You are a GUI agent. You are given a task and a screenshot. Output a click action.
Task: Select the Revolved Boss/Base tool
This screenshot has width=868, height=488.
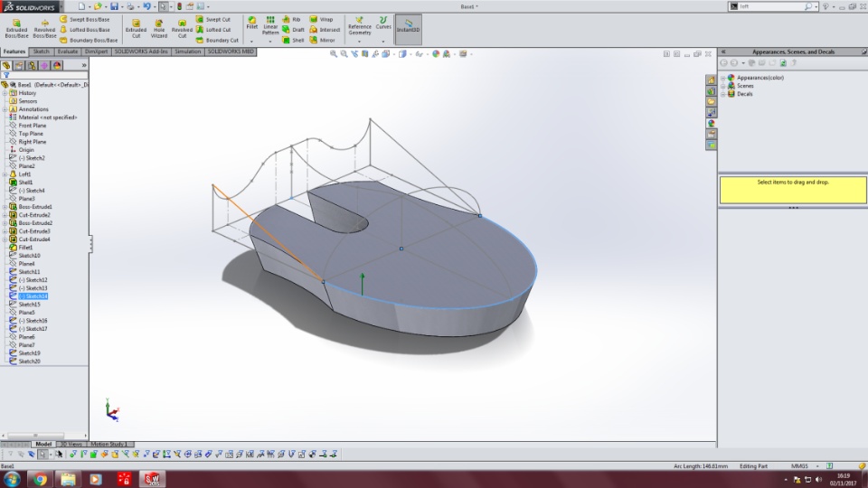tap(44, 29)
